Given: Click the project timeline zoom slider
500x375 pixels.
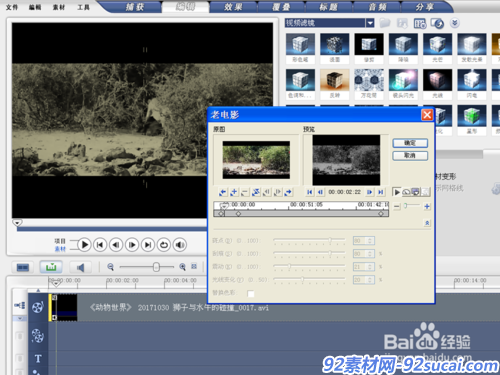Looking at the screenshot, I should pyautogui.click(x=147, y=267).
